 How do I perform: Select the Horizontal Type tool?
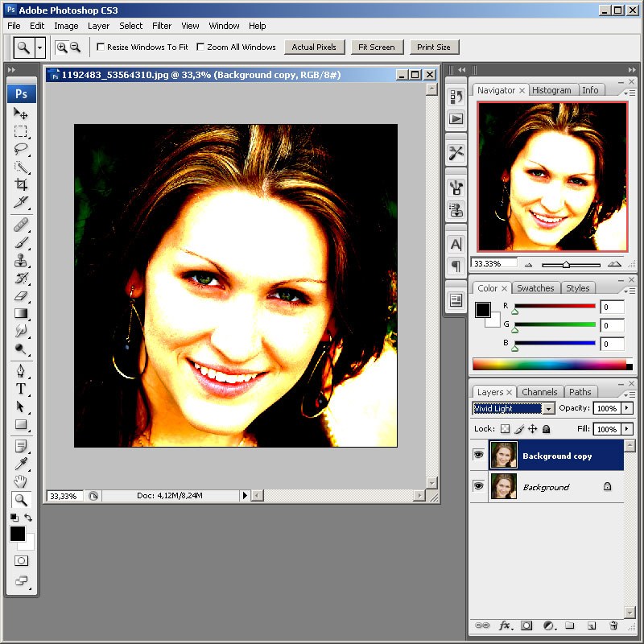point(21,389)
